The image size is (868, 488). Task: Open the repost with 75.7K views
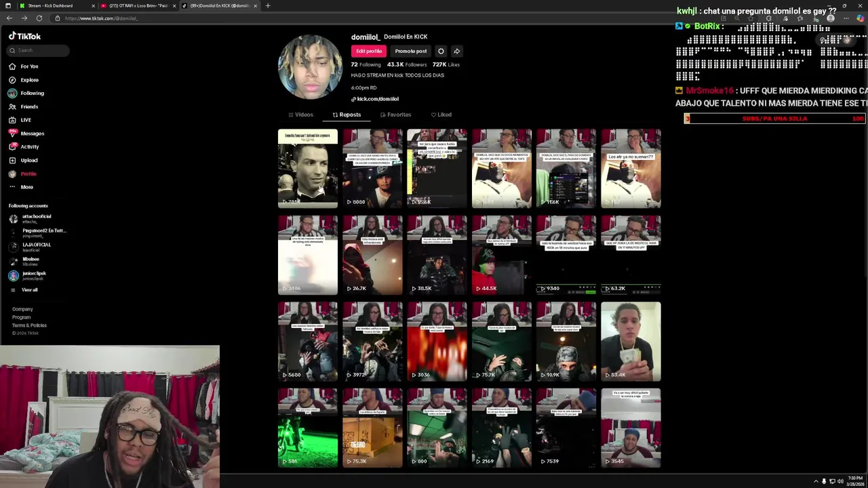coord(502,342)
